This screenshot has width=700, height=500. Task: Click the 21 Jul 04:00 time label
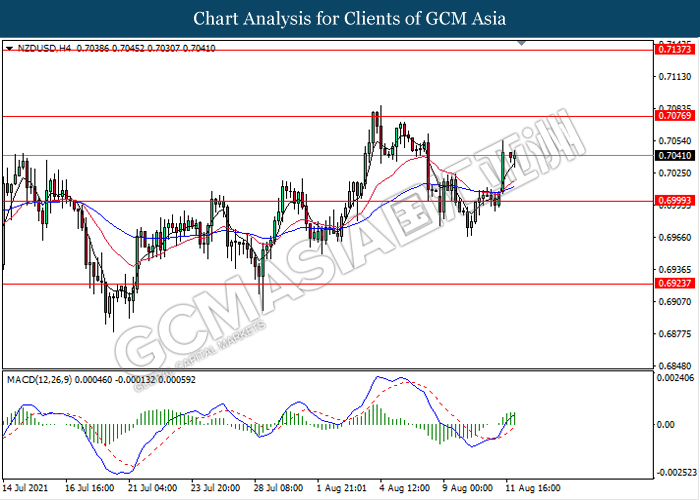point(153,488)
